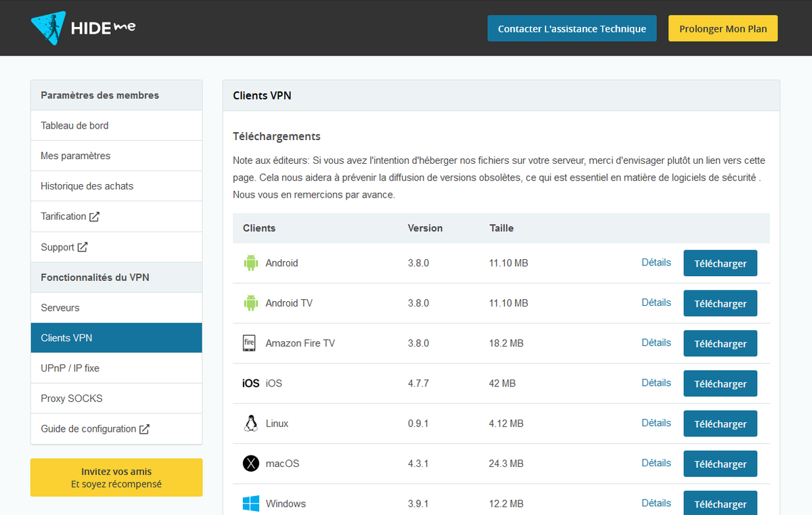Click the macOS X icon
Image resolution: width=812 pixels, height=515 pixels.
click(251, 464)
